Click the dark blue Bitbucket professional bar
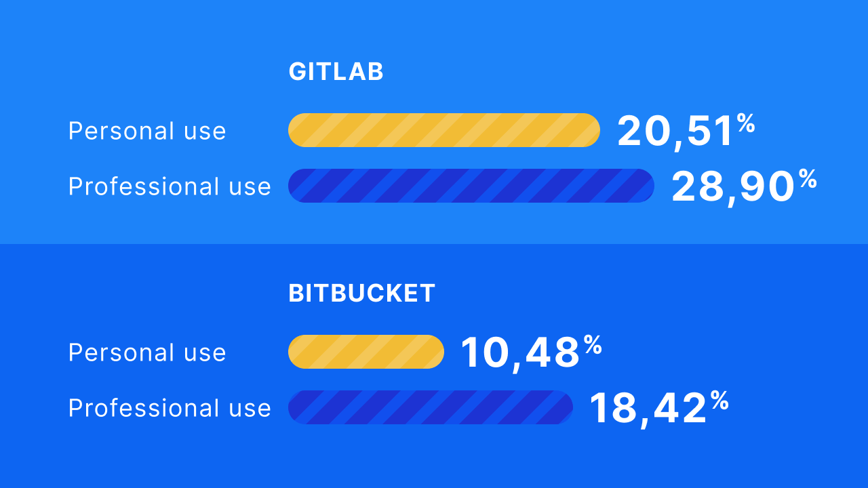The image size is (868, 488). (430, 407)
